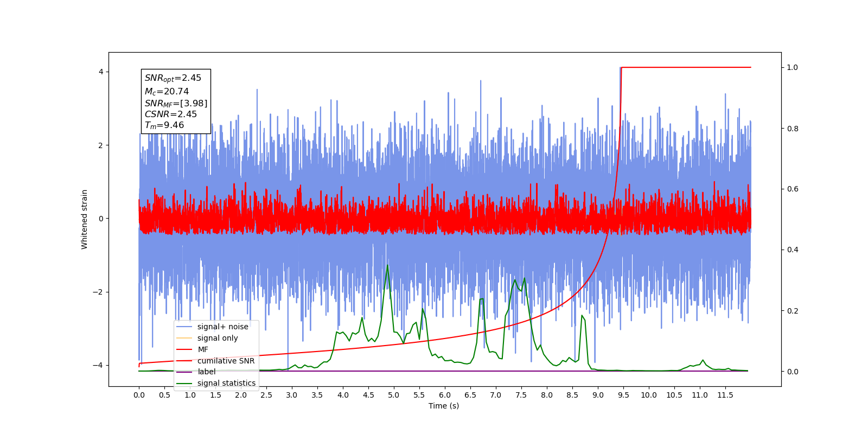Click the x-axis tick label 0.5
This screenshot has height=434, width=868.
point(164,395)
